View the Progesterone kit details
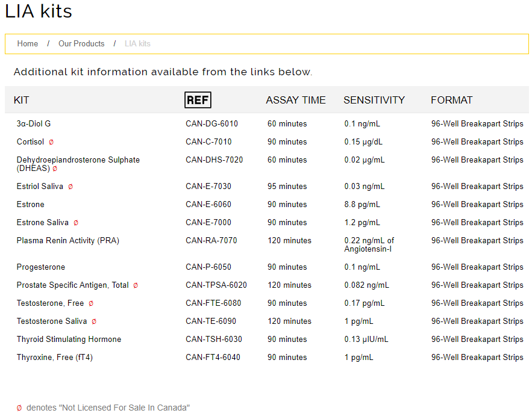This screenshot has width=532, height=419. click(41, 267)
